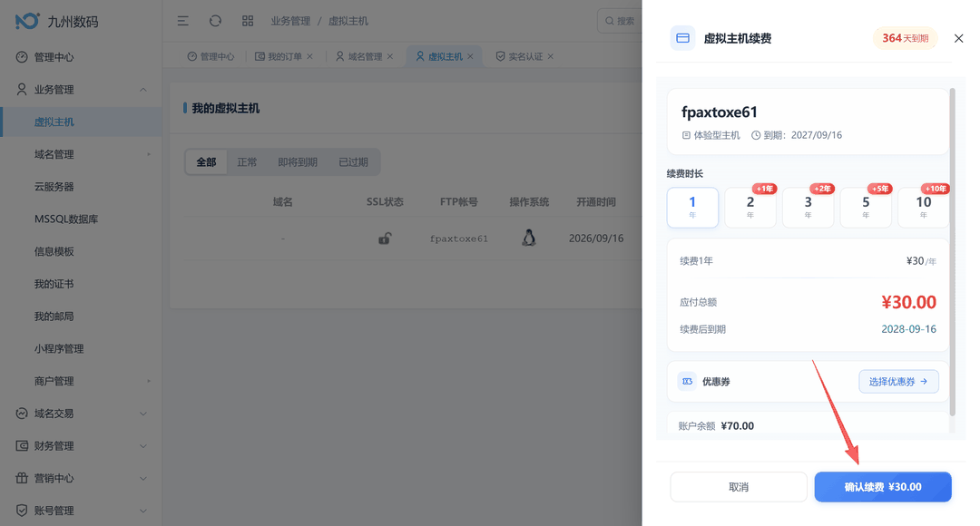Filter hosts by 正常
The image size is (980, 526).
[247, 162]
